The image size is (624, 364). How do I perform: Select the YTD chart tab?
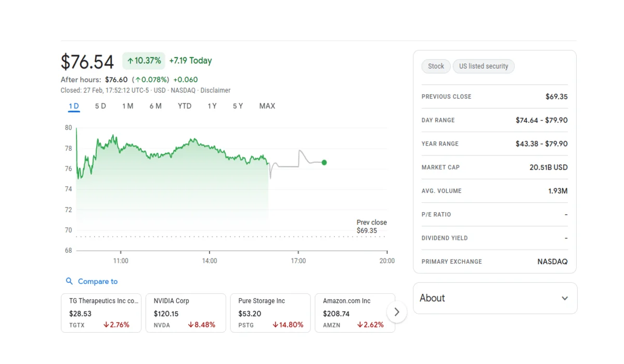185,106
